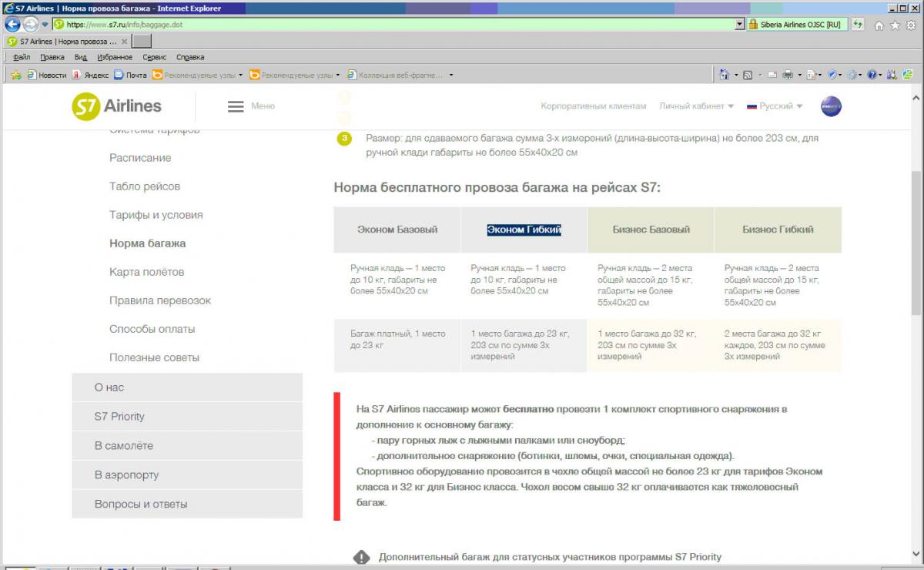This screenshot has height=570, width=924.
Task: Open Тарифы и условия in the sidebar
Action: (156, 215)
